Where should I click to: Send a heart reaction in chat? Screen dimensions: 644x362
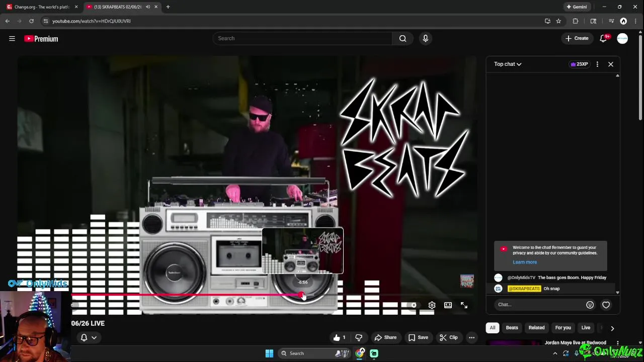(x=606, y=304)
